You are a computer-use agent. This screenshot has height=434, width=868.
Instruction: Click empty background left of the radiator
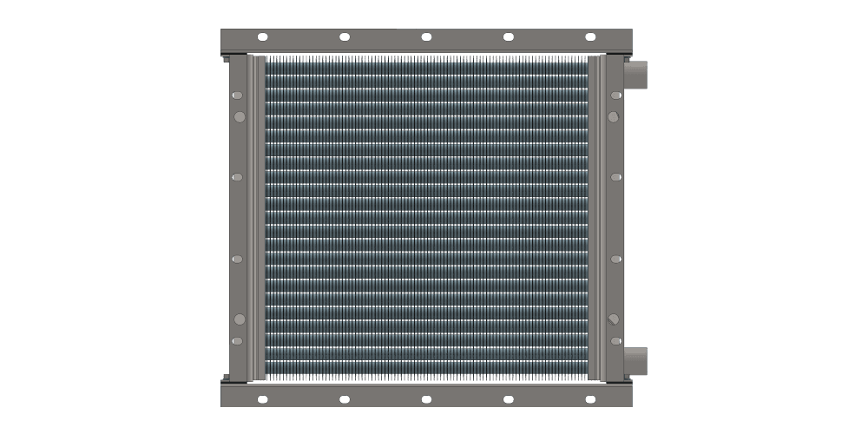pos(104,217)
